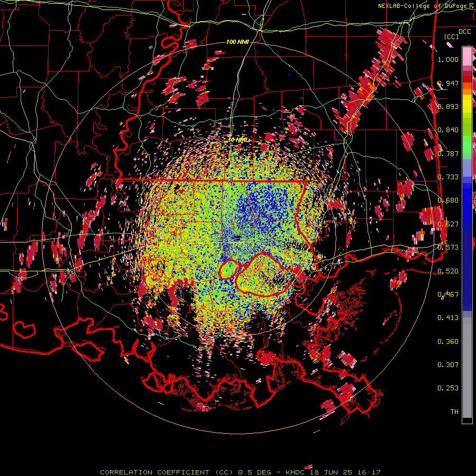The height and width of the screenshot is (476, 476).
Task: Select the 0.360 legend value
Action: (448, 342)
